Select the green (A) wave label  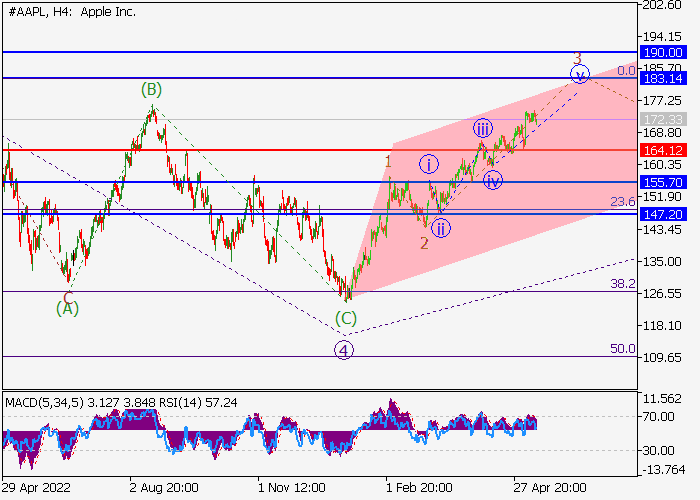click(x=67, y=308)
